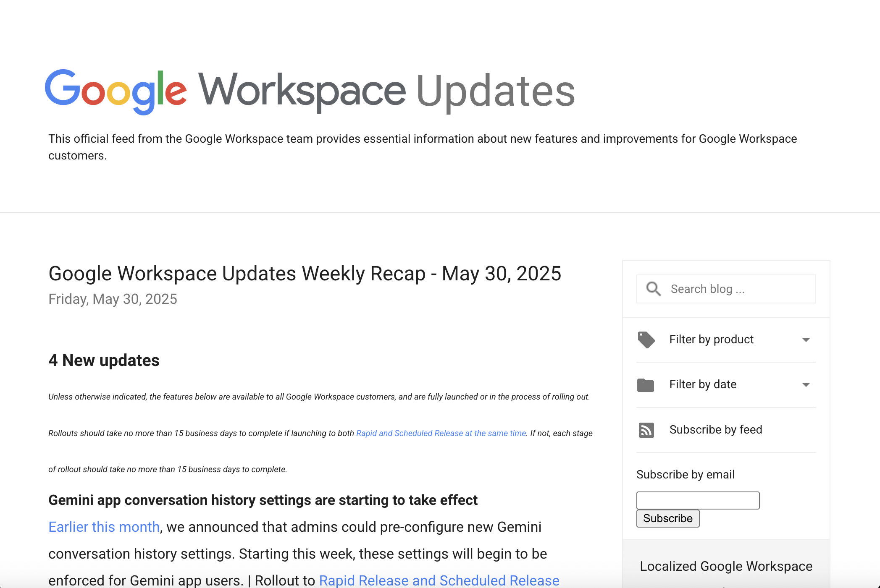Screen dimensions: 880x588
Task: Expand the Filter by product dropdown arrow
Action: click(806, 340)
